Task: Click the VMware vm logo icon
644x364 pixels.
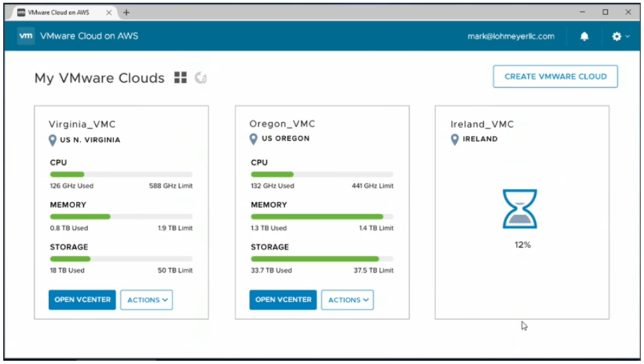Action: point(25,36)
